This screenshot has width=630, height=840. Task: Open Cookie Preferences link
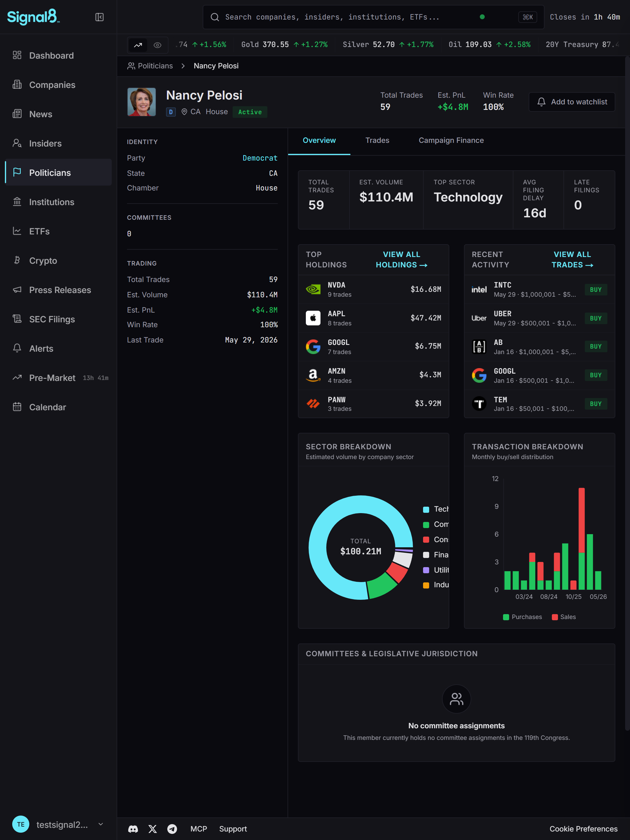(583, 829)
